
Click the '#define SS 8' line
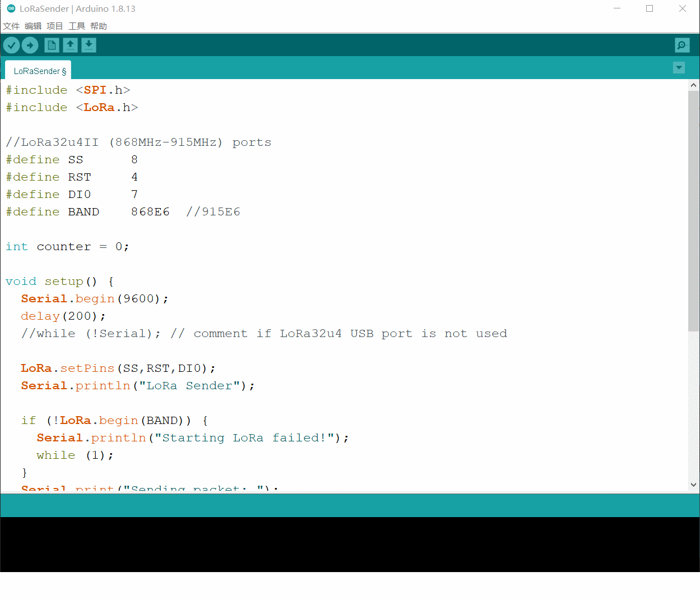pos(72,159)
